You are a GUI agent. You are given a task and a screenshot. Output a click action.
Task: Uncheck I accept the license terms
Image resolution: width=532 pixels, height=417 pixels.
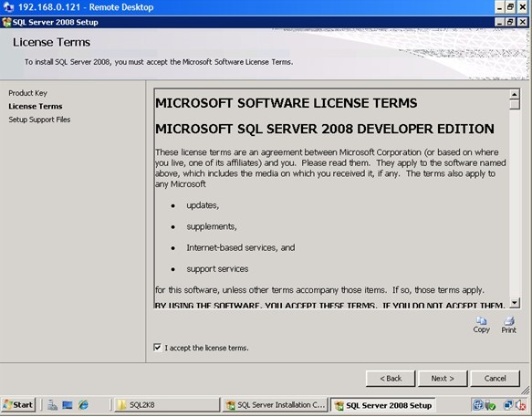point(158,348)
